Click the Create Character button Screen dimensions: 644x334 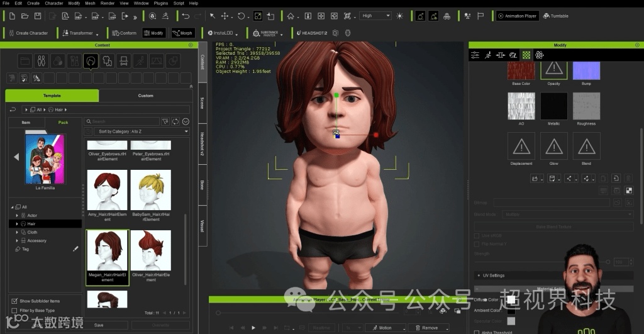pos(28,33)
